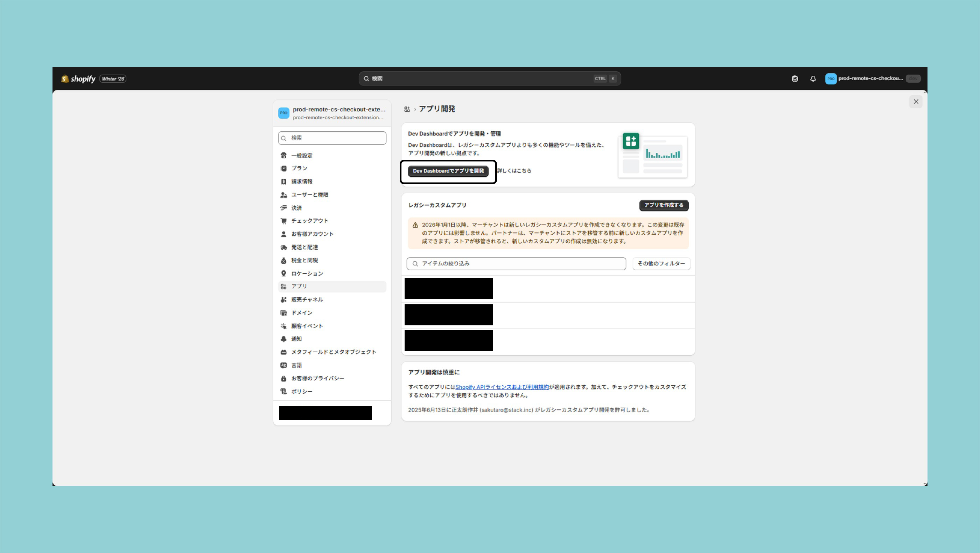Click the notification bell icon
This screenshot has width=980, height=553.
click(813, 79)
